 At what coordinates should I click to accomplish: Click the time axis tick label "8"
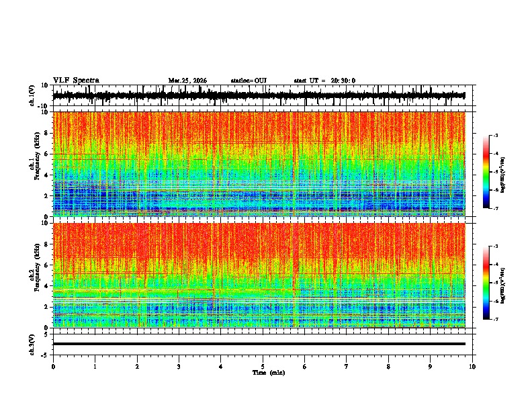pos(388,367)
